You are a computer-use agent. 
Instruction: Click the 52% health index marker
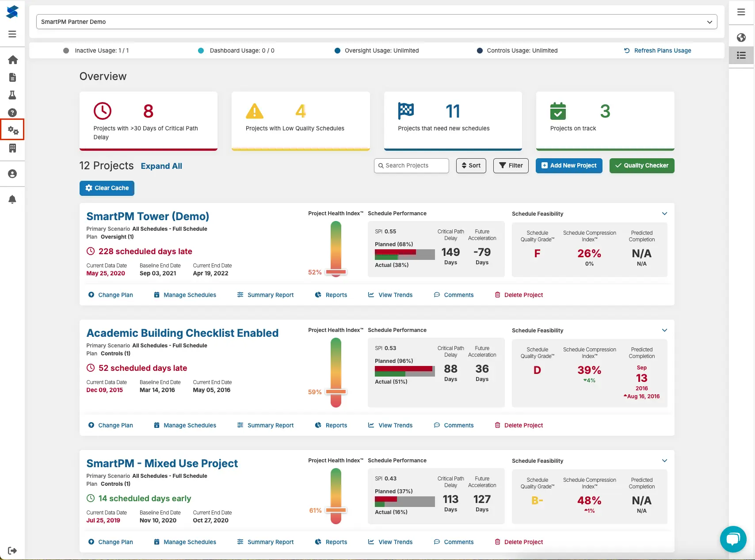[336, 272]
